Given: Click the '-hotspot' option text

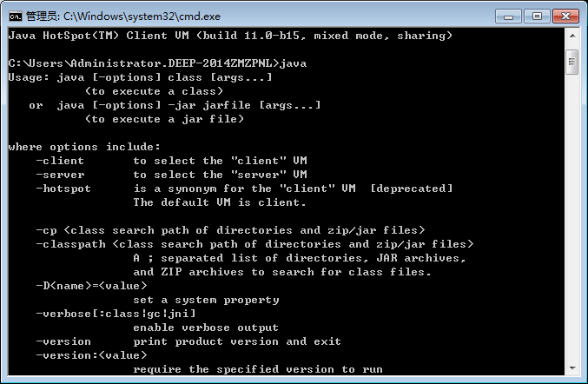Looking at the screenshot, I should (63, 189).
